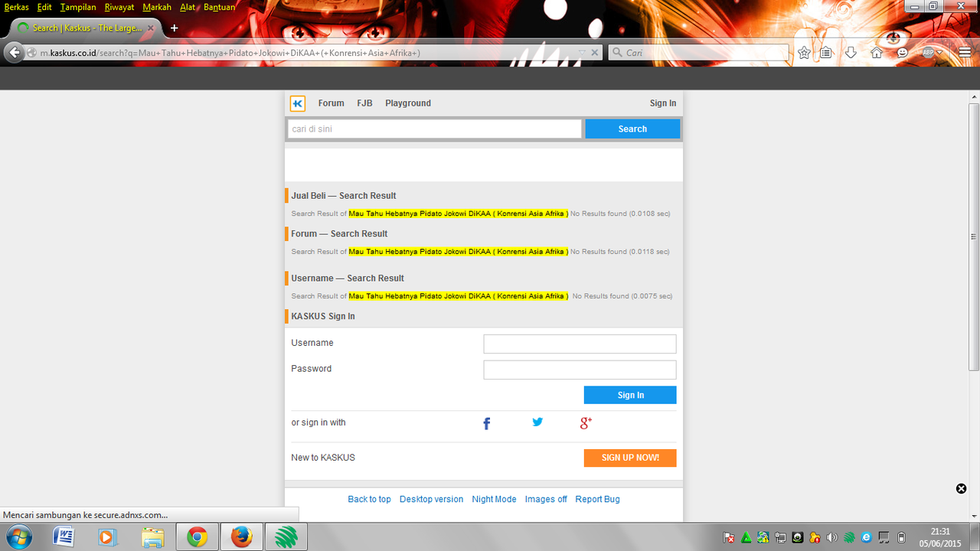Open the Windows Start button
This screenshot has width=980, height=551.
[x=18, y=537]
